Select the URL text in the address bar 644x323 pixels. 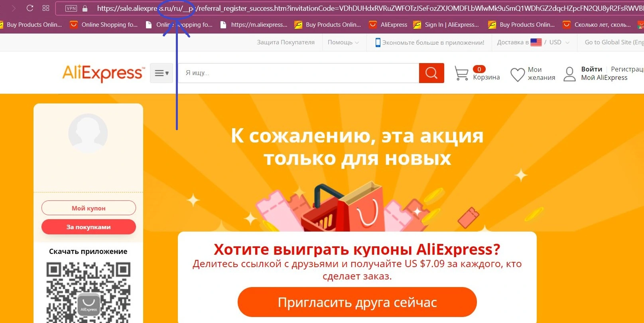click(x=370, y=8)
